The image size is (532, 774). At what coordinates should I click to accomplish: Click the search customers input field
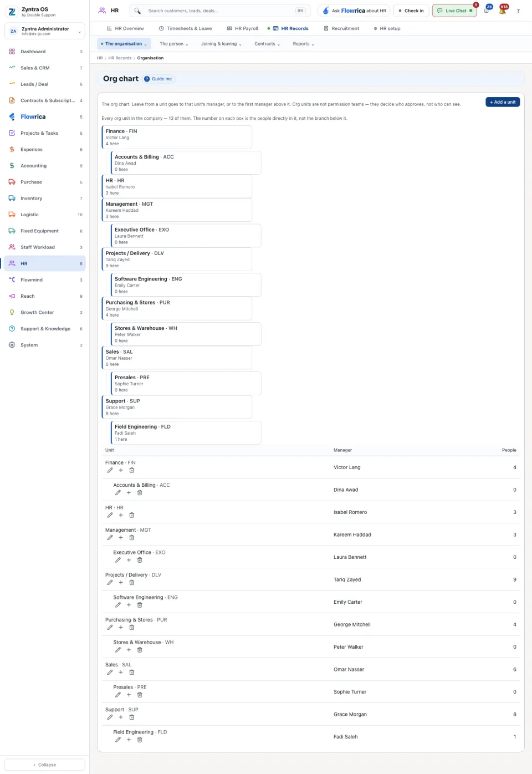[x=221, y=11]
